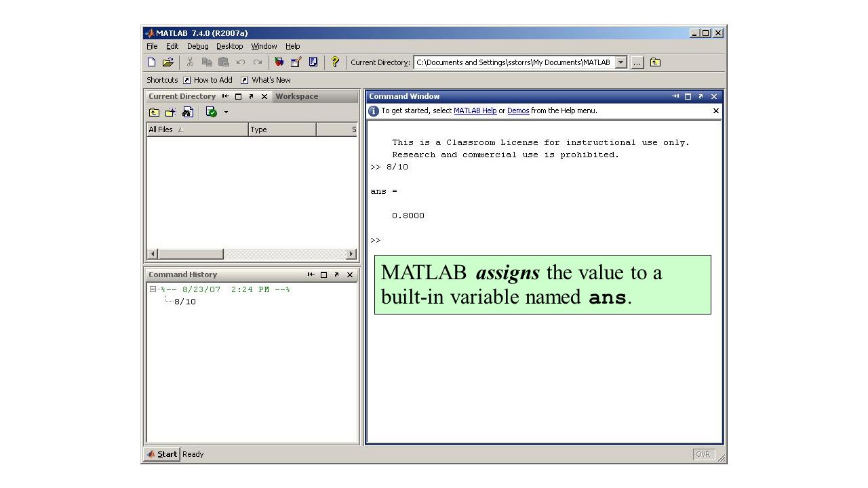
Task: Open the Demos link
Action: click(518, 110)
